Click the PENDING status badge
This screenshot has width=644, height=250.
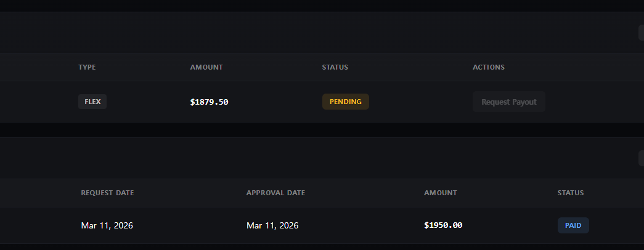[345, 102]
